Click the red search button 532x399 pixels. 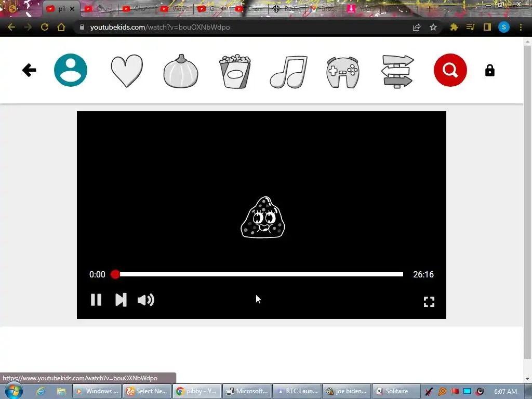coord(450,70)
